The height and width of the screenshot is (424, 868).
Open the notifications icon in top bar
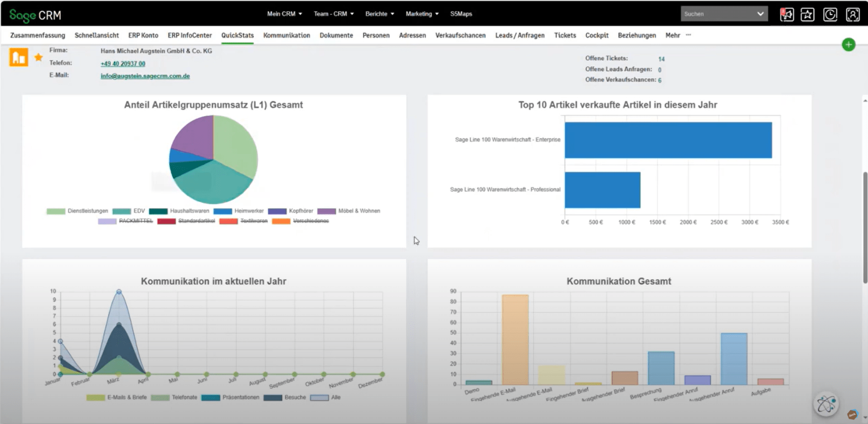[x=786, y=14]
